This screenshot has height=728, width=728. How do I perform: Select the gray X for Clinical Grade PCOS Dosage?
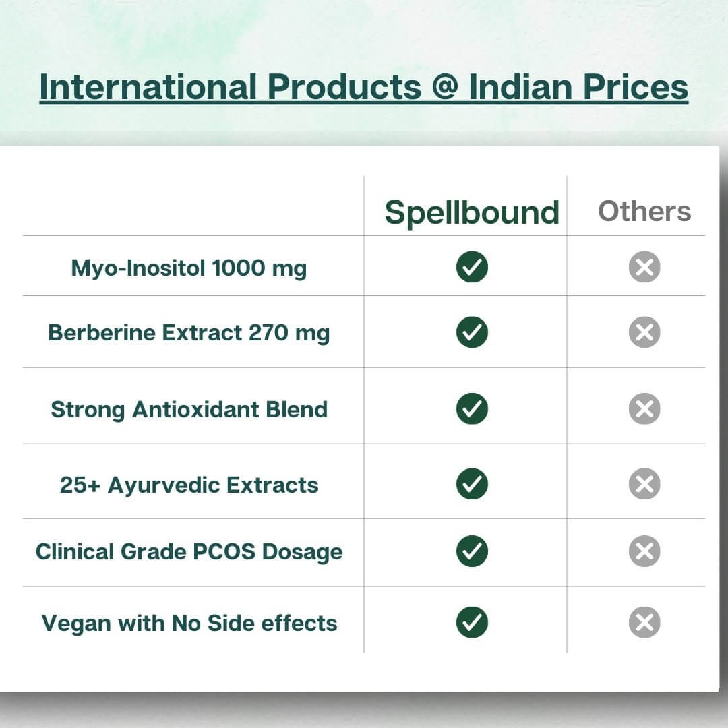[x=644, y=551]
